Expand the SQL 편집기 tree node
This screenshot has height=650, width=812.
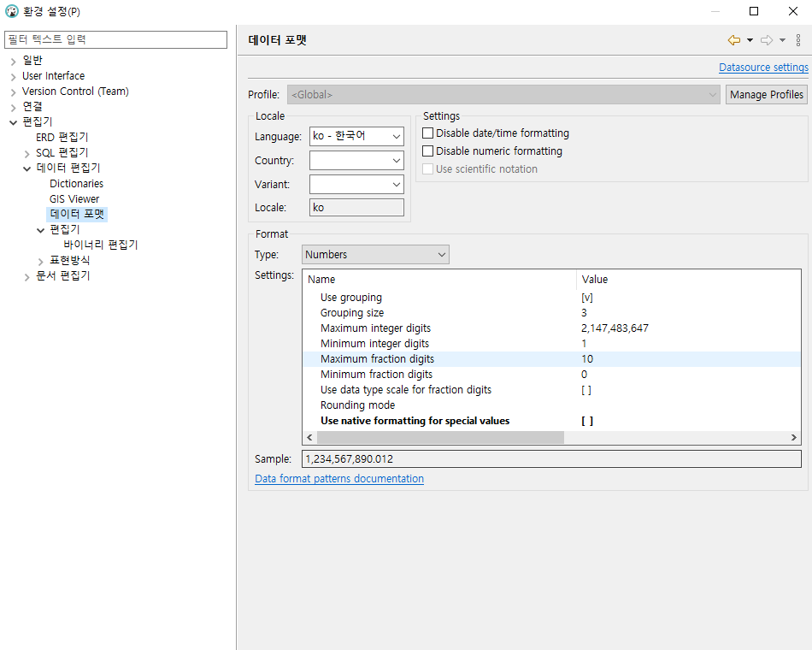27,154
